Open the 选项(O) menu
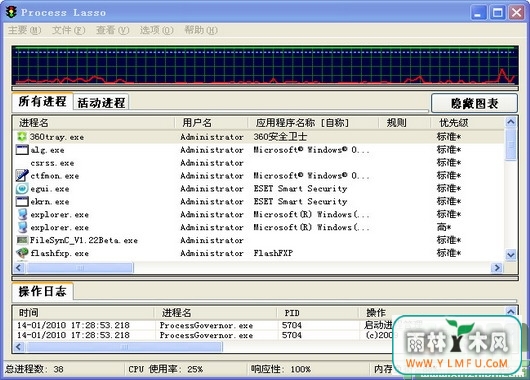The height and width of the screenshot is (380, 530). click(x=156, y=30)
